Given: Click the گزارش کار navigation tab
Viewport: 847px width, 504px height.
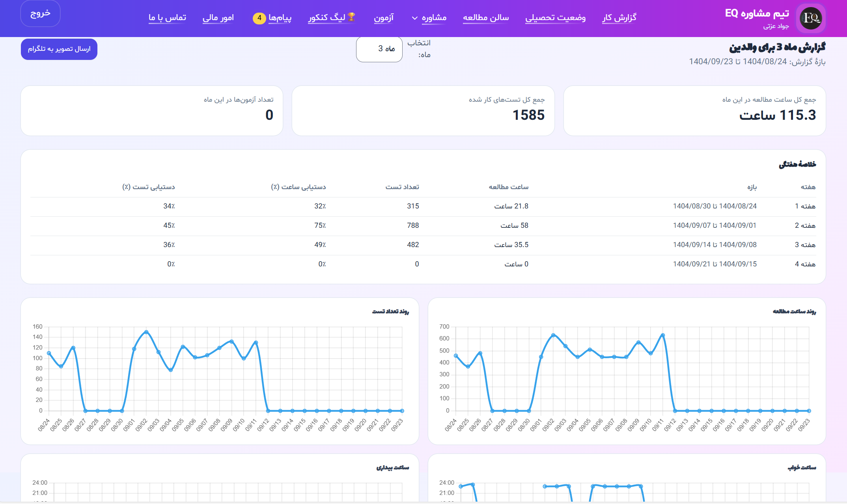Looking at the screenshot, I should pyautogui.click(x=619, y=18).
